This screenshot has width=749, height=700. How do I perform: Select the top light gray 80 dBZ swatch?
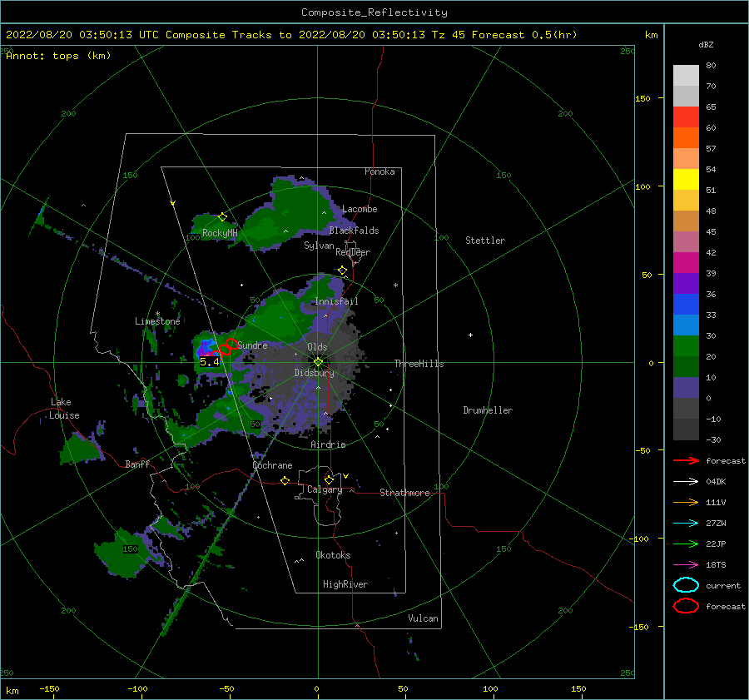tap(686, 75)
